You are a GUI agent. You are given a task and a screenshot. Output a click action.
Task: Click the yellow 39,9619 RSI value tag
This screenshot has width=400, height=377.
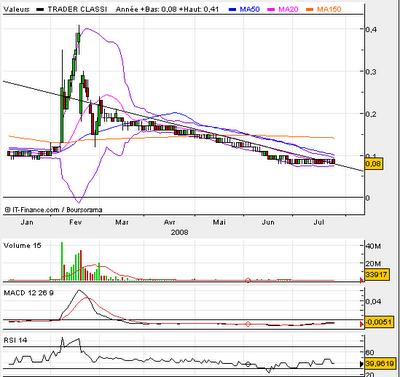click(x=380, y=364)
